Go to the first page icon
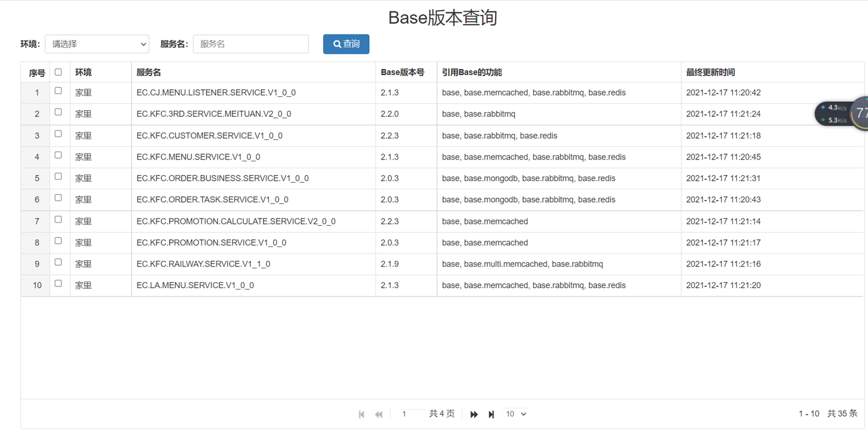 pyautogui.click(x=362, y=414)
